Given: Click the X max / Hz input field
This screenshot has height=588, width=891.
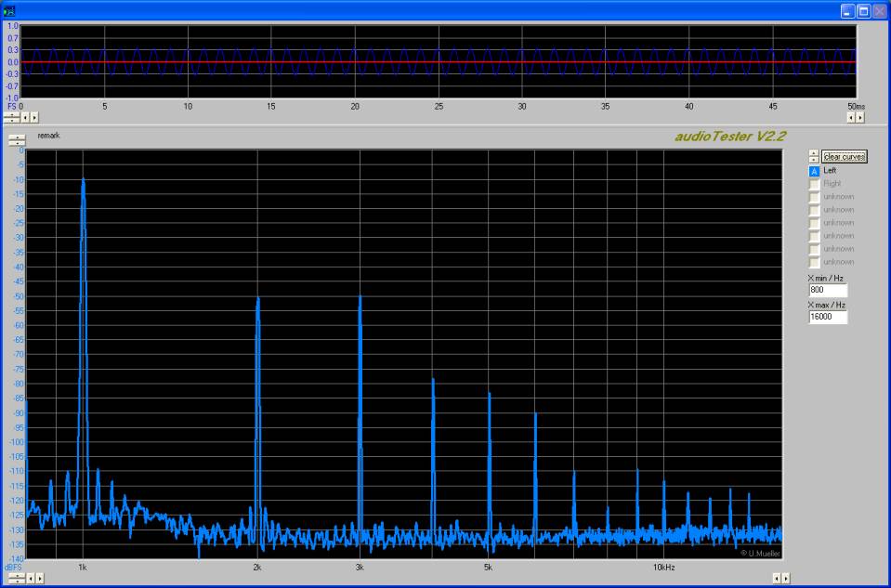Looking at the screenshot, I should pyautogui.click(x=827, y=317).
